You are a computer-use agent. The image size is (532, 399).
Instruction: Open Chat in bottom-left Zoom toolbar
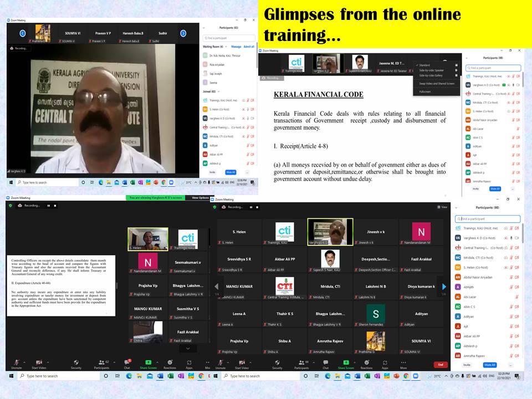click(x=127, y=364)
